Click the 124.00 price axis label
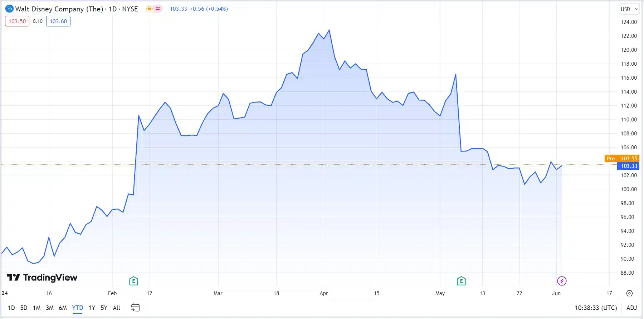Image resolution: width=644 pixels, height=319 pixels. point(629,22)
